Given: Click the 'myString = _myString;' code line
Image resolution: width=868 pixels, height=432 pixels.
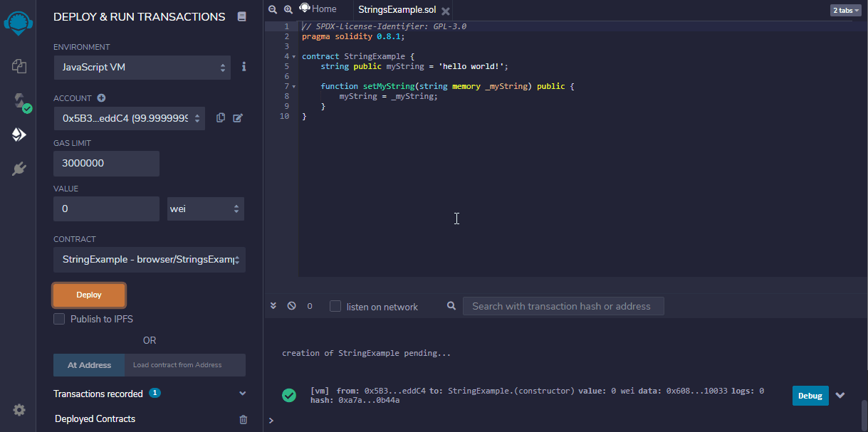Looking at the screenshot, I should [x=389, y=96].
